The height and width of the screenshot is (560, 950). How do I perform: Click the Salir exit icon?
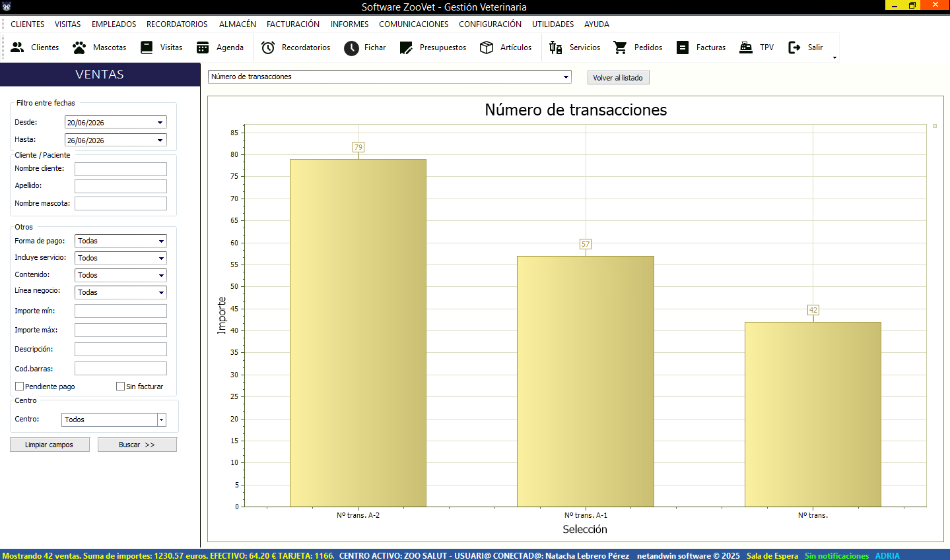pos(795,47)
